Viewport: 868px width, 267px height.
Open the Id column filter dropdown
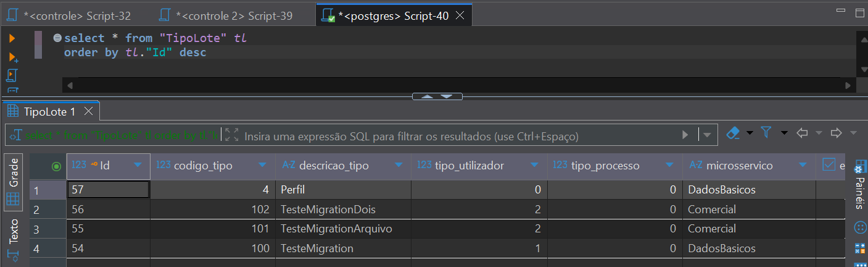click(x=138, y=165)
